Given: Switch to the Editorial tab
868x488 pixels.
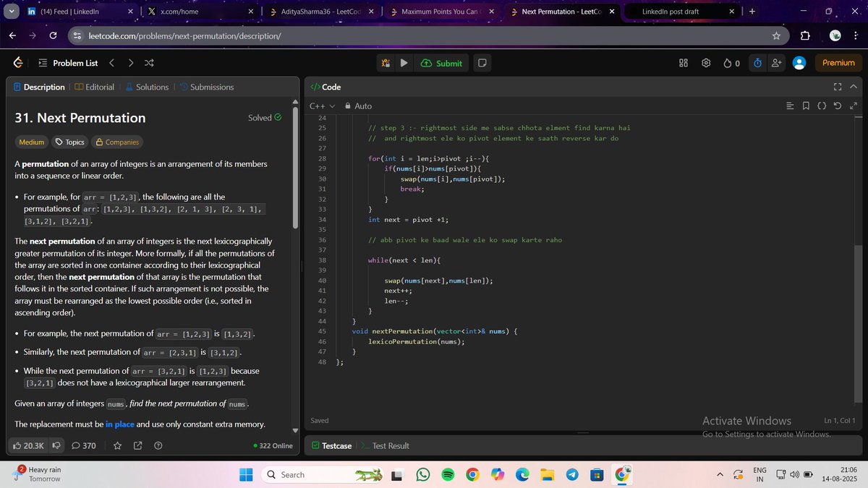Looking at the screenshot, I should pos(94,87).
